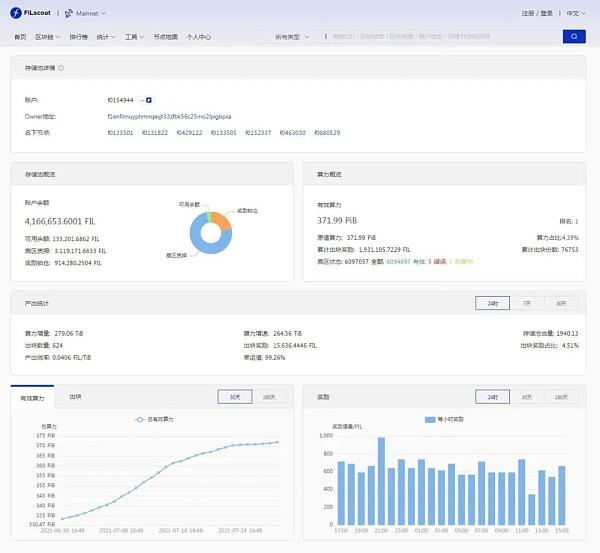Click info icon beside storage pool details title

[x=61, y=68]
